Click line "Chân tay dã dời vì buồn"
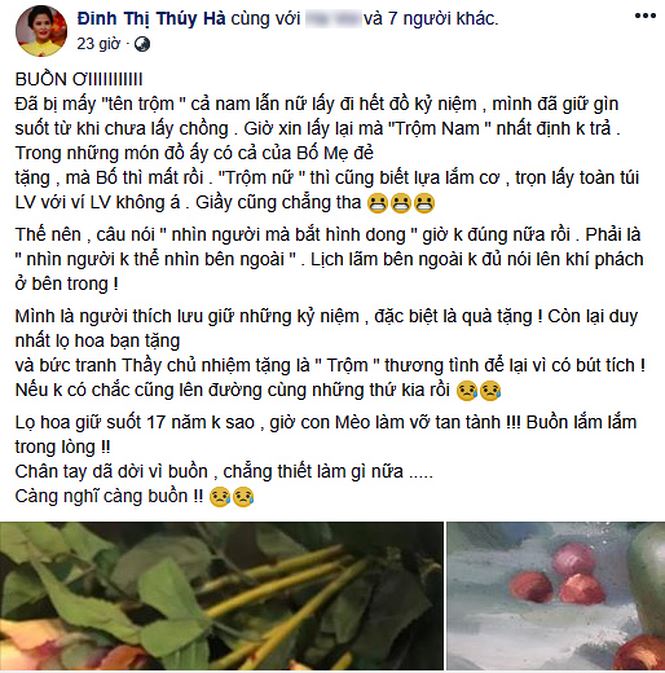The width and height of the screenshot is (665, 673). click(x=224, y=472)
